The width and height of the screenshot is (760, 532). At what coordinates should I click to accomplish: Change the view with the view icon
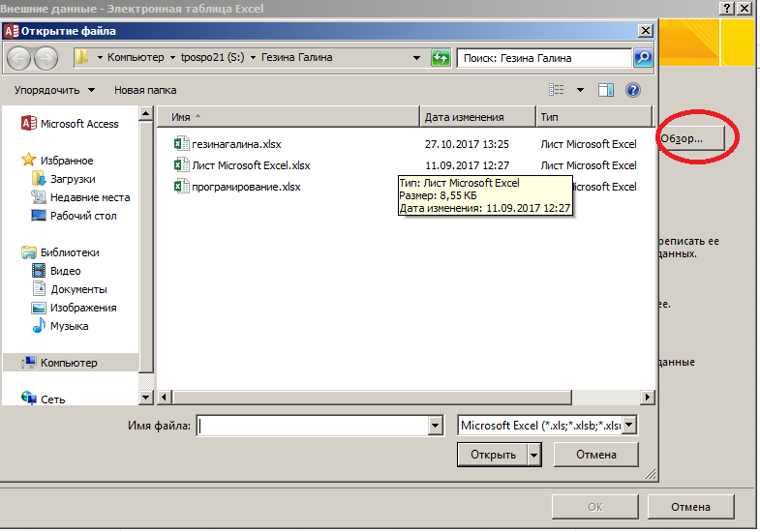tap(557, 90)
